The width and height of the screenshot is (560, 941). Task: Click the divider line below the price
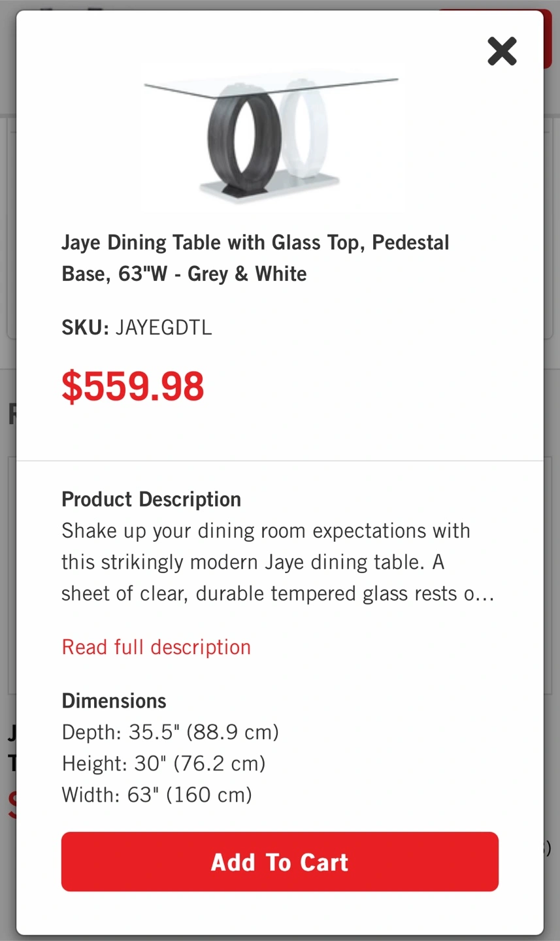(280, 461)
